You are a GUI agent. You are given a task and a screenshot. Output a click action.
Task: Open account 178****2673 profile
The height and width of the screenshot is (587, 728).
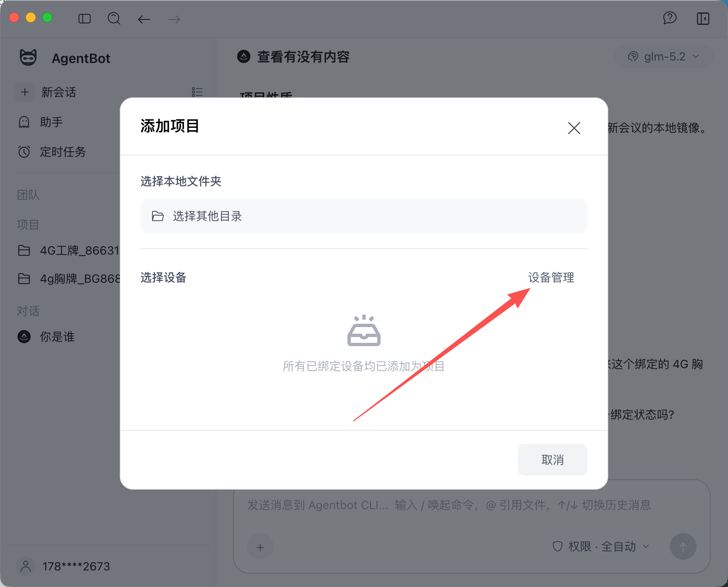[x=64, y=566]
